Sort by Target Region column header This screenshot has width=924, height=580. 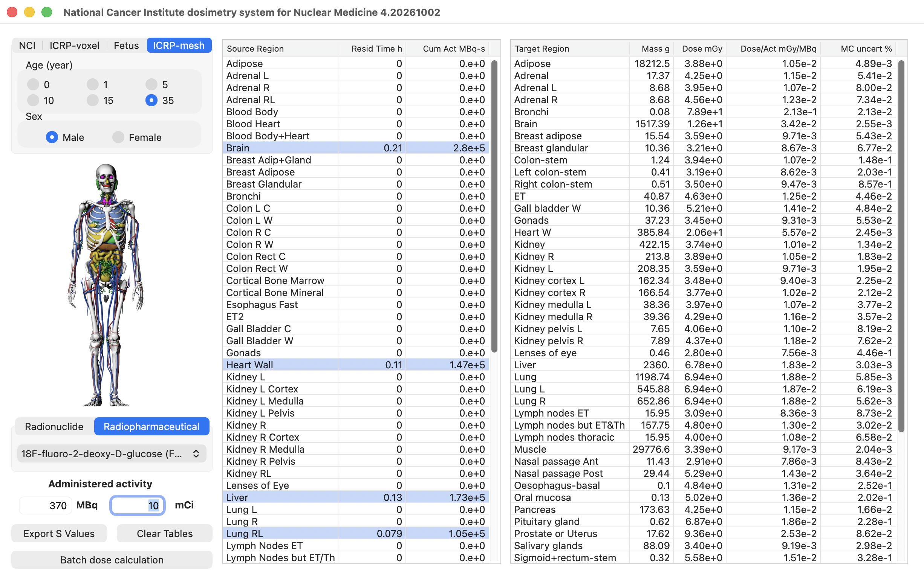[x=570, y=49]
